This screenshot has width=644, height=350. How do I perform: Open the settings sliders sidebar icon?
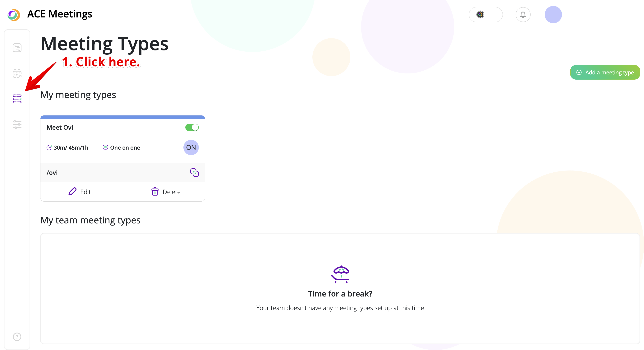click(x=17, y=124)
